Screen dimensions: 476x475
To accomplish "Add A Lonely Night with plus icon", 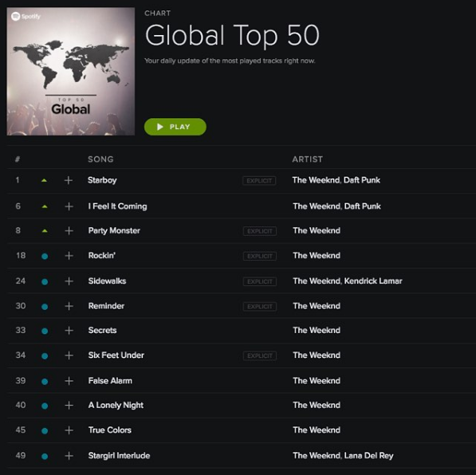I will pos(69,406).
